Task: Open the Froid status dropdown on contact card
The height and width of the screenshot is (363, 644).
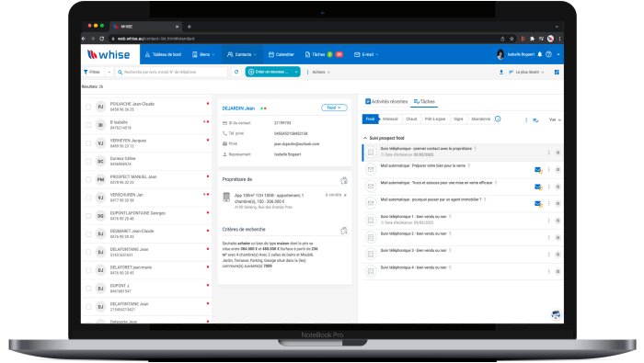Action: (334, 108)
